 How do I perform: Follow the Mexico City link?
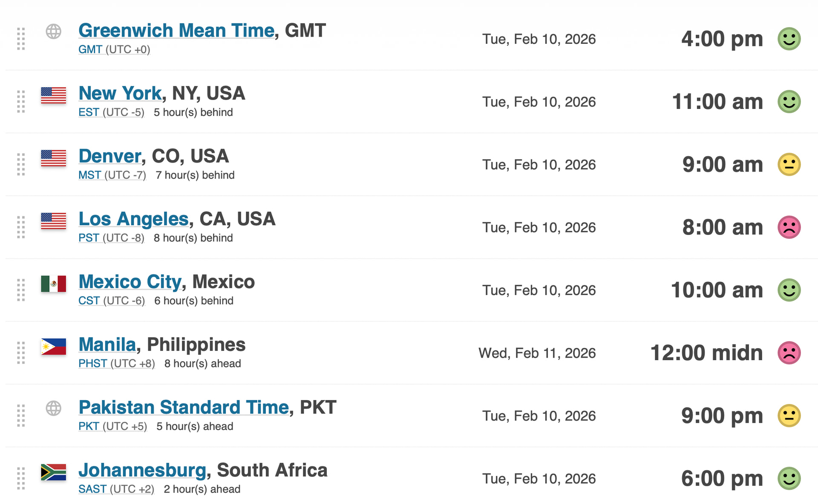click(x=130, y=282)
